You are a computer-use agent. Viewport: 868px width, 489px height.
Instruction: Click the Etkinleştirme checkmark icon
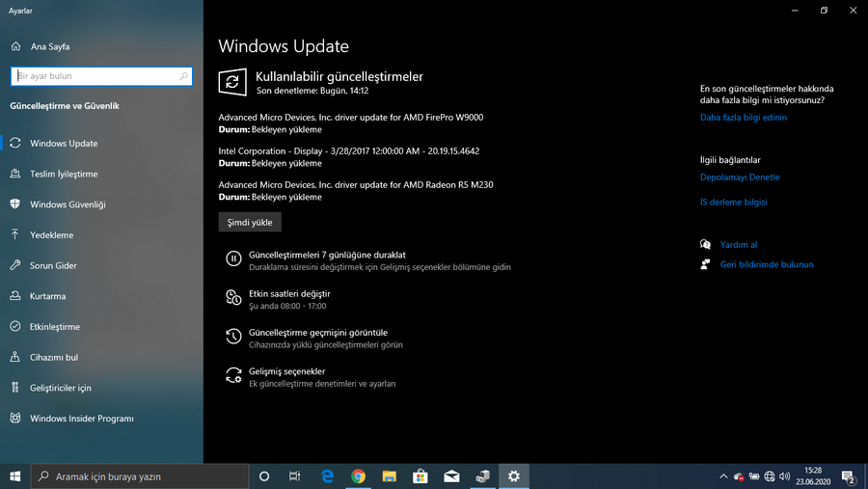pos(15,326)
